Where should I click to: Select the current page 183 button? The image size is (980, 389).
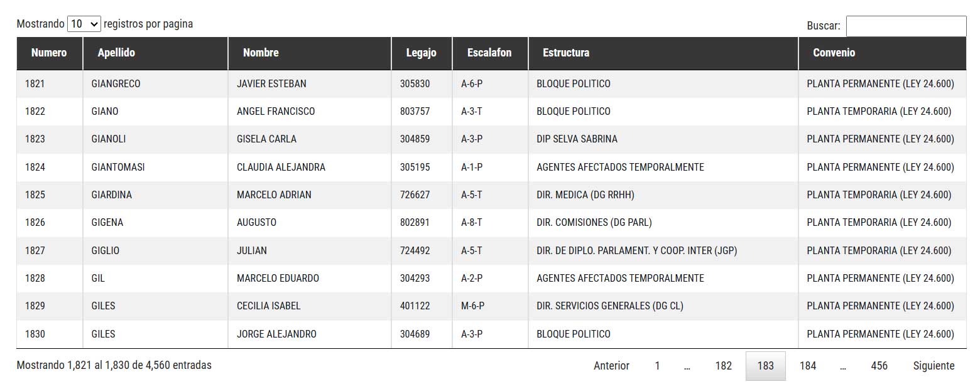765,366
